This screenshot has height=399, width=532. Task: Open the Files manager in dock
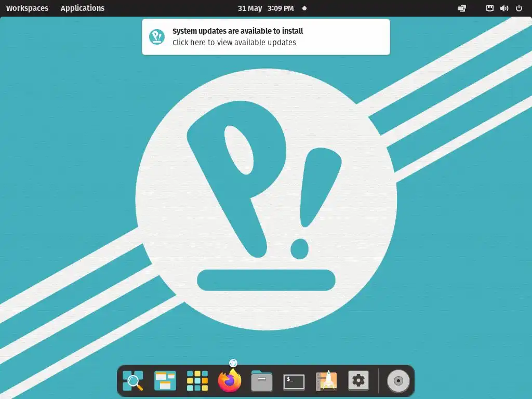point(262,381)
